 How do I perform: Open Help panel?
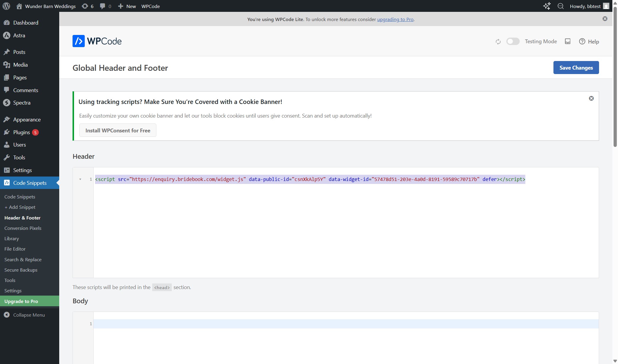(589, 41)
